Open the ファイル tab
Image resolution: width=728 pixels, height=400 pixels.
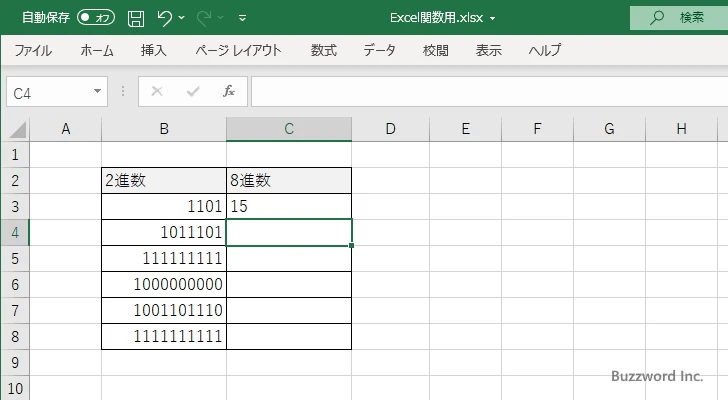tap(33, 50)
